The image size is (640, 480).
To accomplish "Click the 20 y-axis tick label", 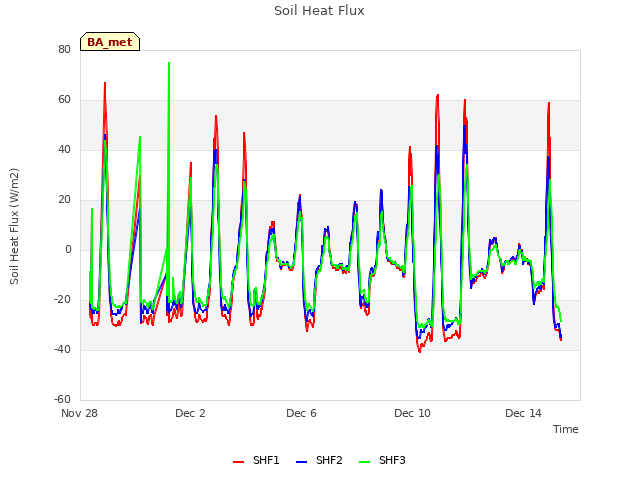I will 64,200.
